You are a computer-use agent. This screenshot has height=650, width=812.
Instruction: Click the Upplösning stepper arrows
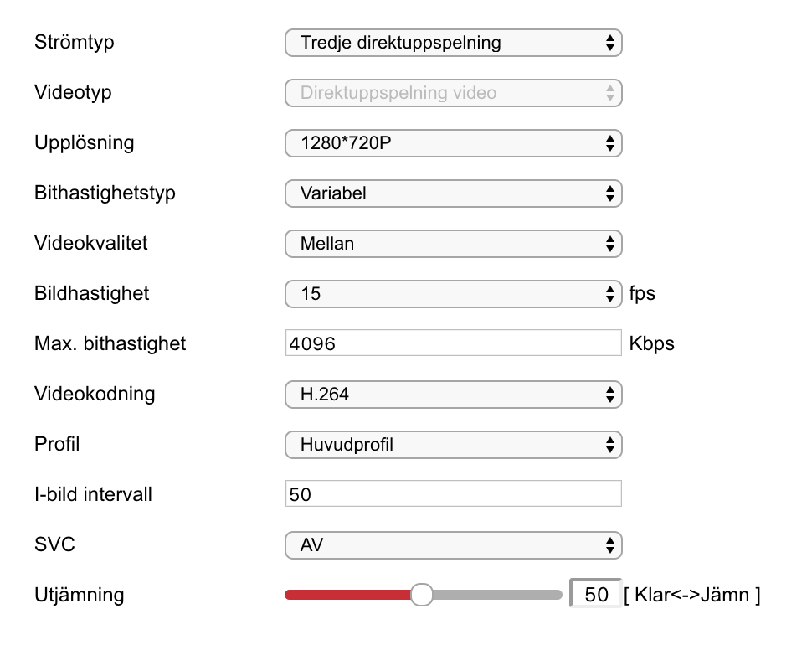[x=611, y=143]
